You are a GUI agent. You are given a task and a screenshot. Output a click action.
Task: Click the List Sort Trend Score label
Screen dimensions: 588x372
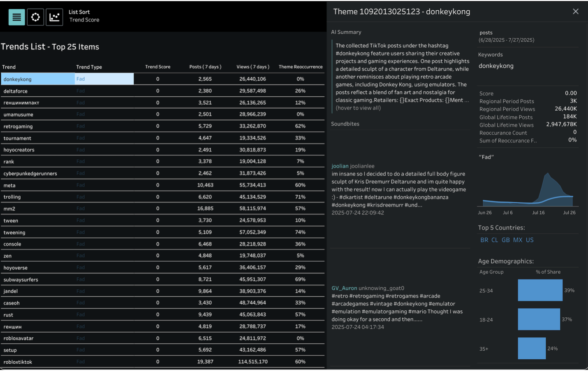point(84,16)
